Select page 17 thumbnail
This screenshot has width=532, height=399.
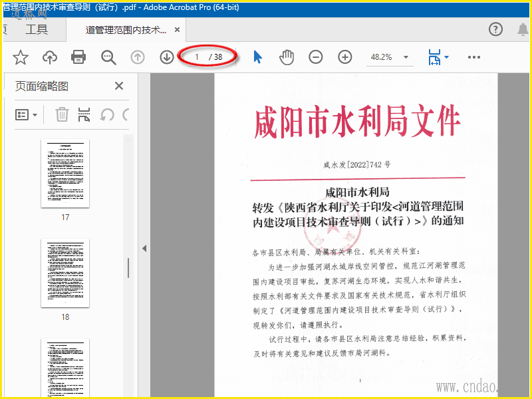[65, 173]
